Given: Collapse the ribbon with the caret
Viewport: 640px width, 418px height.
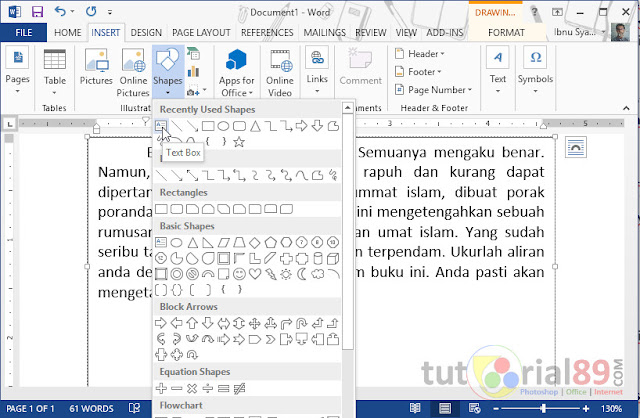Looking at the screenshot, I should 626,108.
